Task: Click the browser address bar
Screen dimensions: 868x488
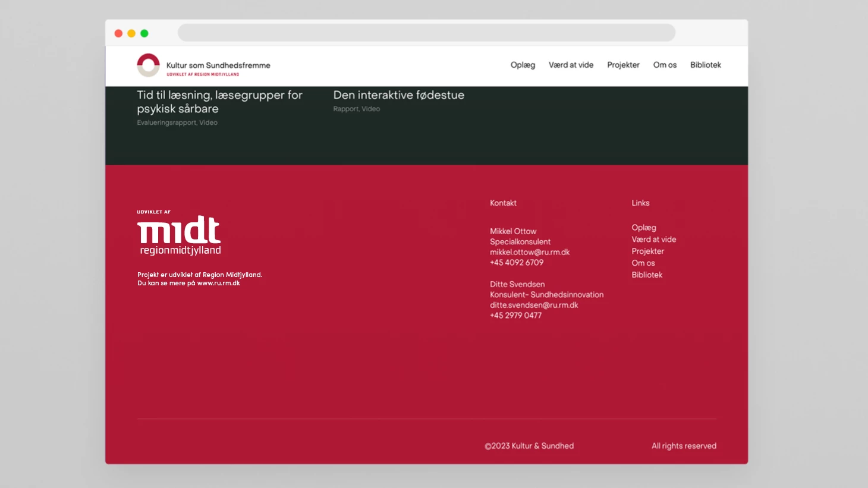Action: click(426, 33)
